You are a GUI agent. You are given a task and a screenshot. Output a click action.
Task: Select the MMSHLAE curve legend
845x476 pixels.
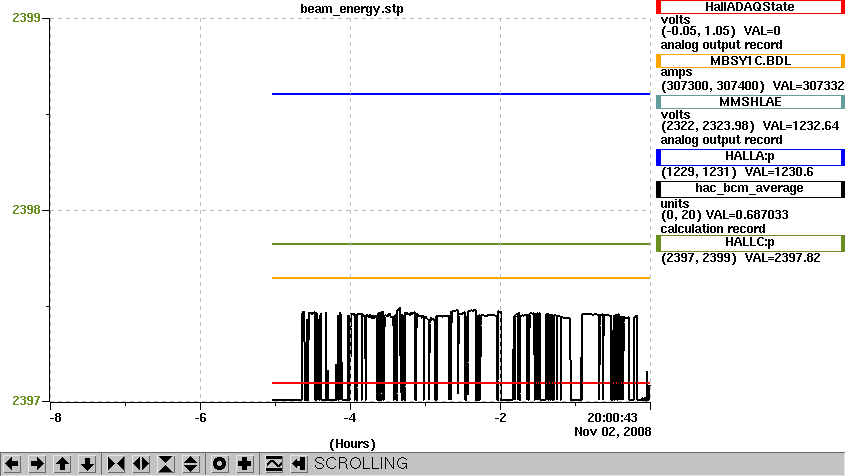click(x=750, y=102)
